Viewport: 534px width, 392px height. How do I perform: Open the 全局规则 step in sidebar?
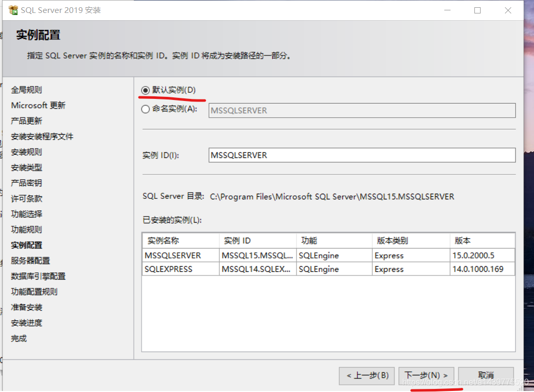coord(26,90)
